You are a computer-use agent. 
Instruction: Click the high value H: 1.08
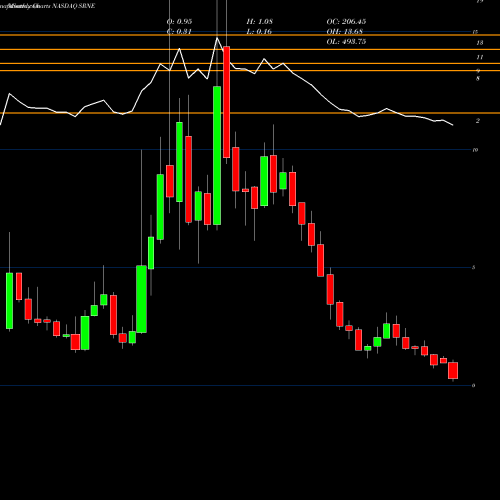point(260,21)
